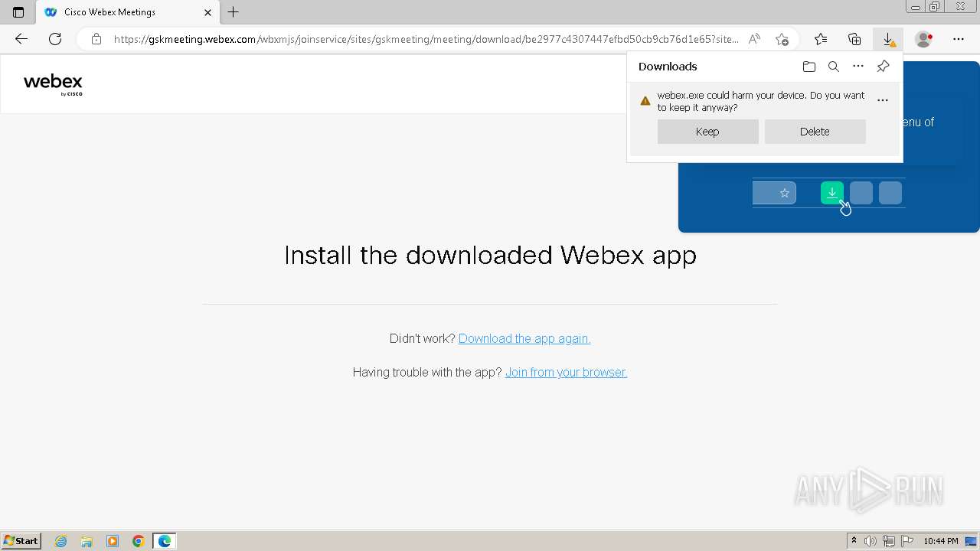Click Download the app again link
The width and height of the screenshot is (980, 551).
tap(524, 338)
